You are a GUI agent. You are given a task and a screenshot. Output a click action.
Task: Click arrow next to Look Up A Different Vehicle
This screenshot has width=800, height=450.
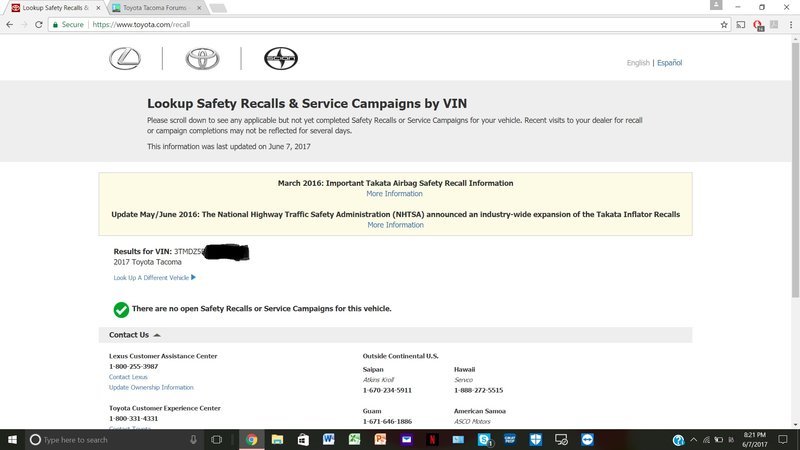click(x=193, y=278)
